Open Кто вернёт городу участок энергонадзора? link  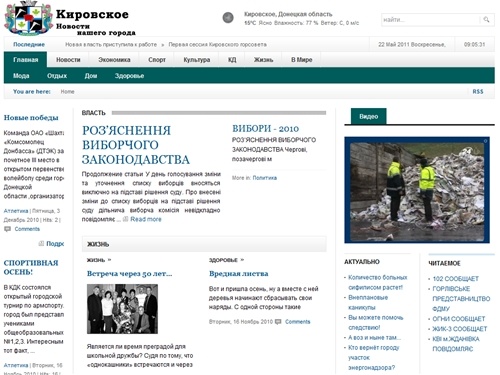click(374, 358)
